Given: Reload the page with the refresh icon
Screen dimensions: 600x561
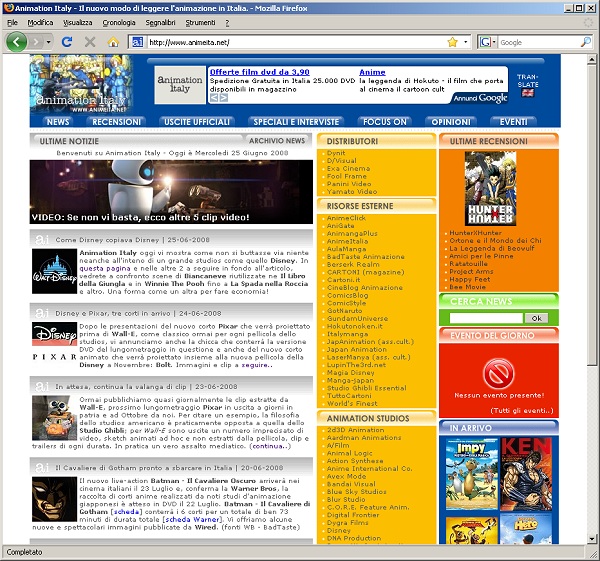Looking at the screenshot, I should (67, 42).
